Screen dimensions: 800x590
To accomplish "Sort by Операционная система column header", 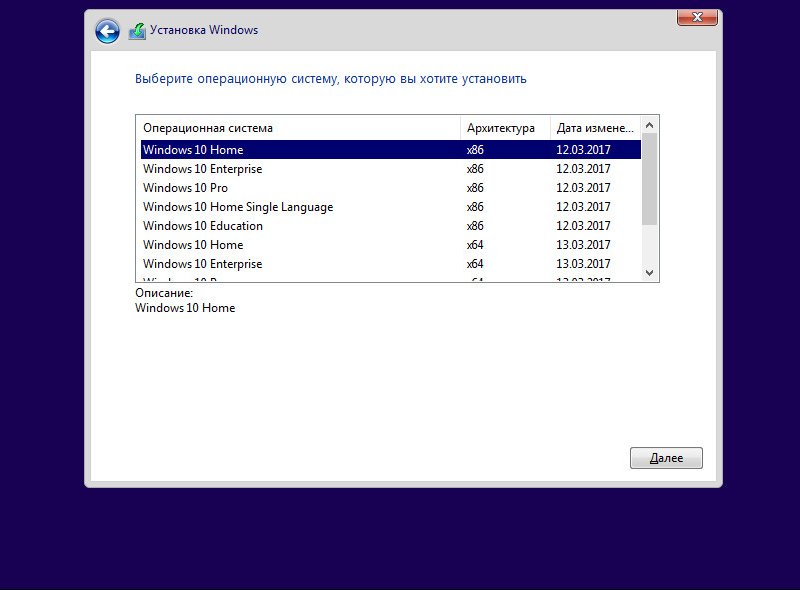I will pyautogui.click(x=298, y=128).
